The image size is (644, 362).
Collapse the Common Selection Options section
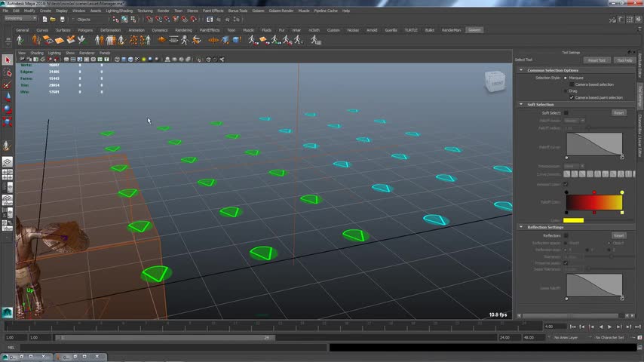point(520,70)
